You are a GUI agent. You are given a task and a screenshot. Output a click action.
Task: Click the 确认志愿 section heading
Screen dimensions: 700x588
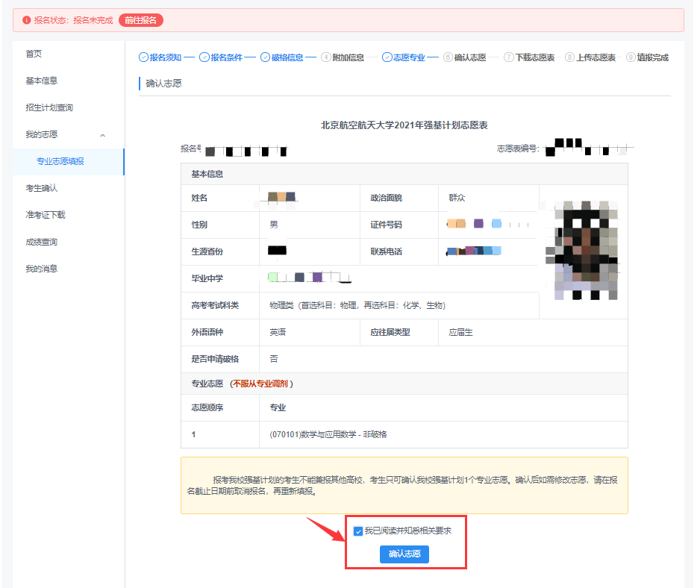click(164, 84)
